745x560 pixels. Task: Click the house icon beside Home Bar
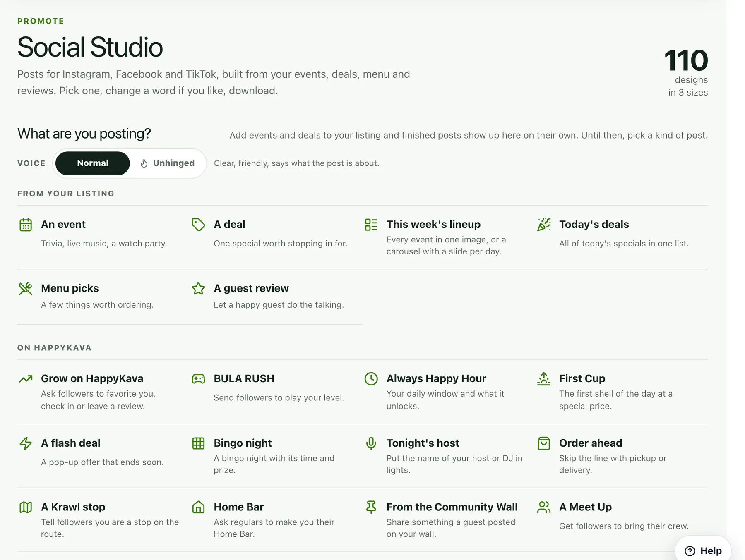198,507
